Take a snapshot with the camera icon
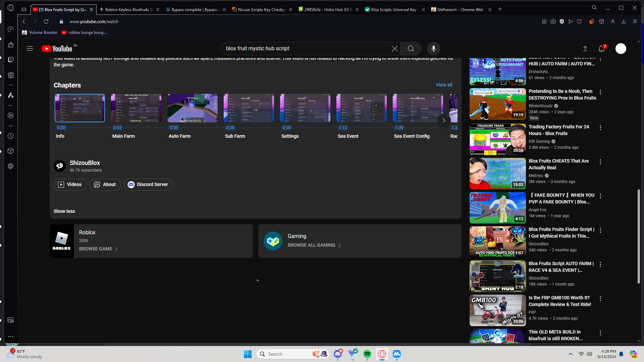This screenshot has width=644, height=362. tap(553, 21)
